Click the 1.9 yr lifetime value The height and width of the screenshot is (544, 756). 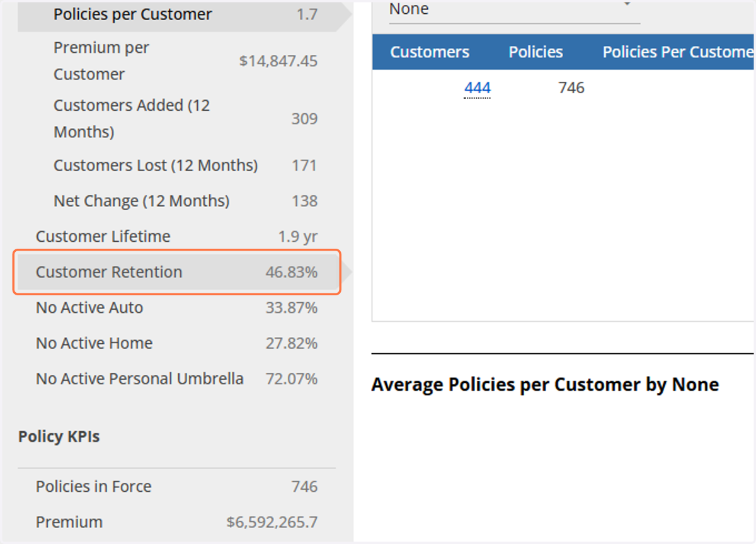tap(298, 237)
